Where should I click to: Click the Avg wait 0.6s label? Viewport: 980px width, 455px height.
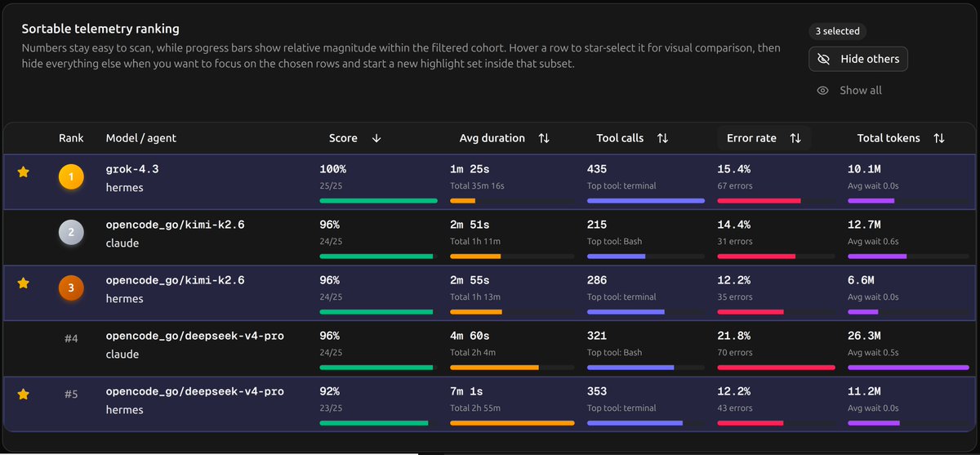(874, 242)
